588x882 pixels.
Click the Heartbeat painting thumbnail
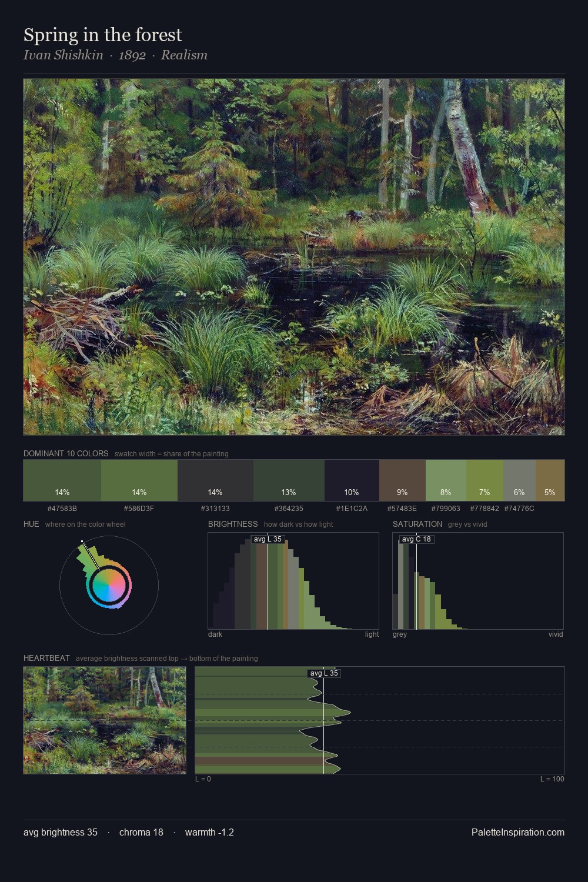click(x=105, y=720)
